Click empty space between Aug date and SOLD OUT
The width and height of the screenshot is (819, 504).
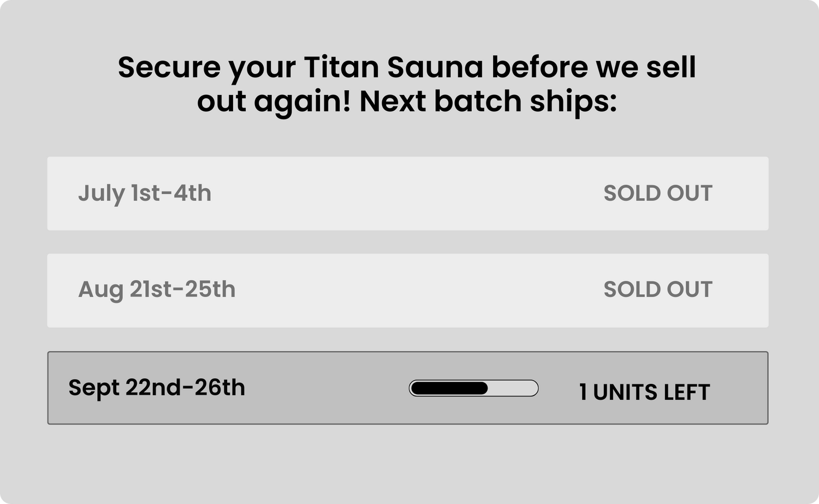point(419,290)
